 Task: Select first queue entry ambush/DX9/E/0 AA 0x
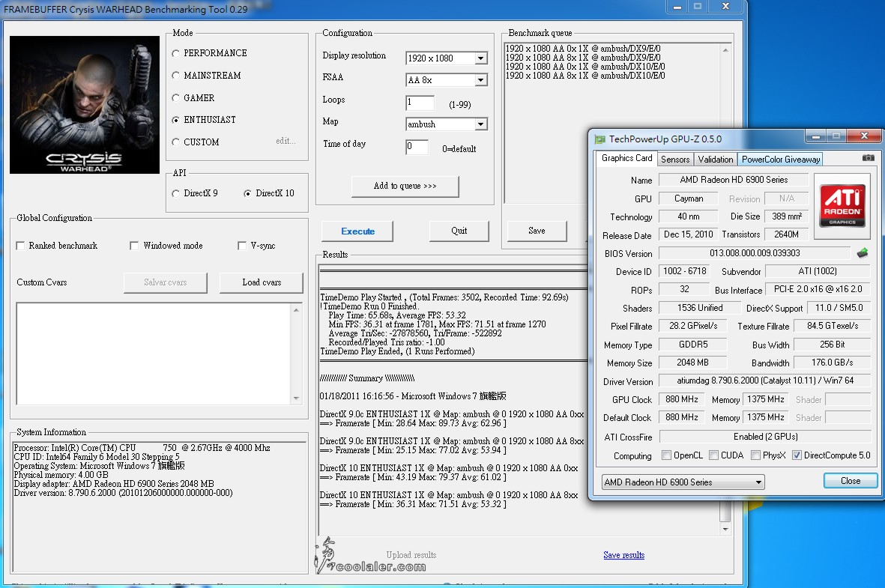coord(583,49)
